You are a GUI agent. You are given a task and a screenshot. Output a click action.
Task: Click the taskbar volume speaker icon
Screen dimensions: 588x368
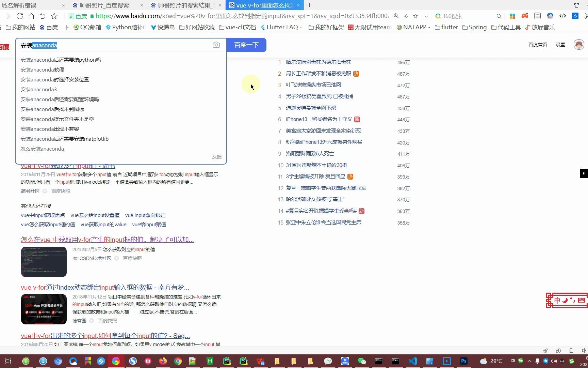554,361
